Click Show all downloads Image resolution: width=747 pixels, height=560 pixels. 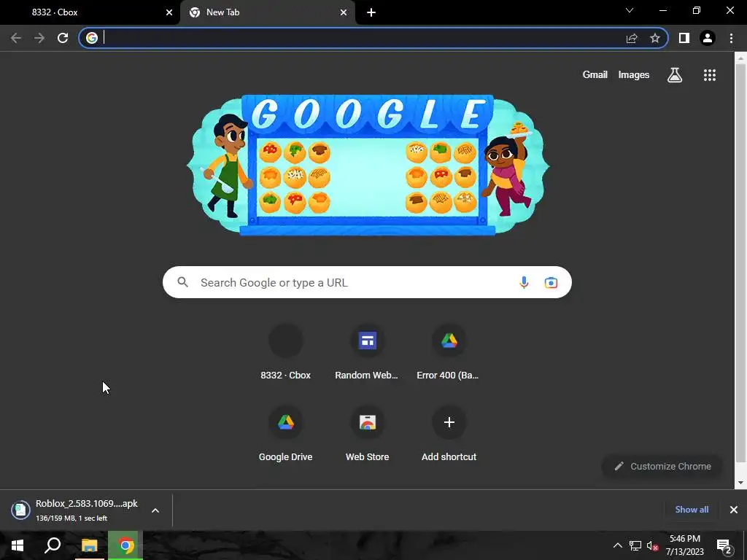[x=692, y=510]
